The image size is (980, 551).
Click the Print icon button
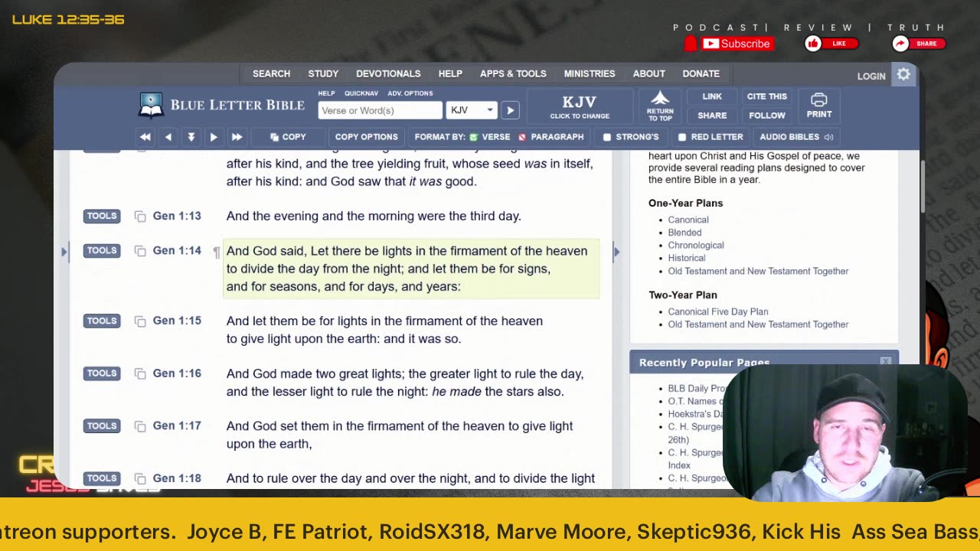click(818, 106)
